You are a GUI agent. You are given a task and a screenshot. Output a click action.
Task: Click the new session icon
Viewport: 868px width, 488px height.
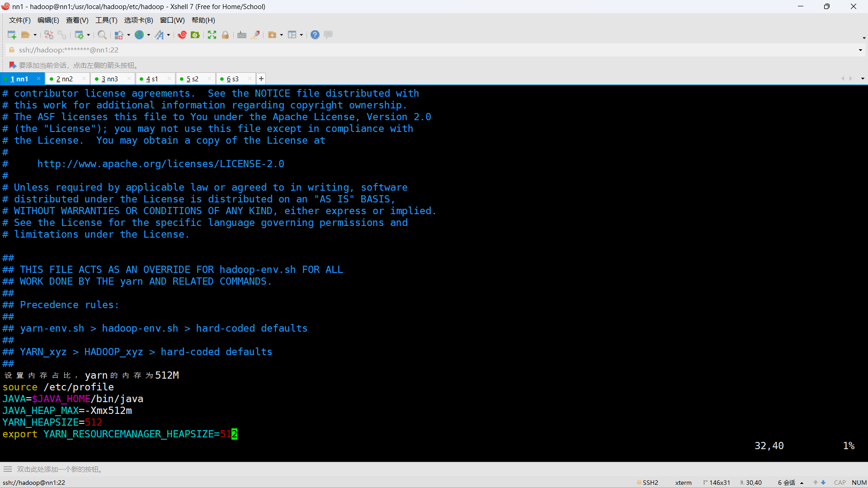click(x=12, y=35)
